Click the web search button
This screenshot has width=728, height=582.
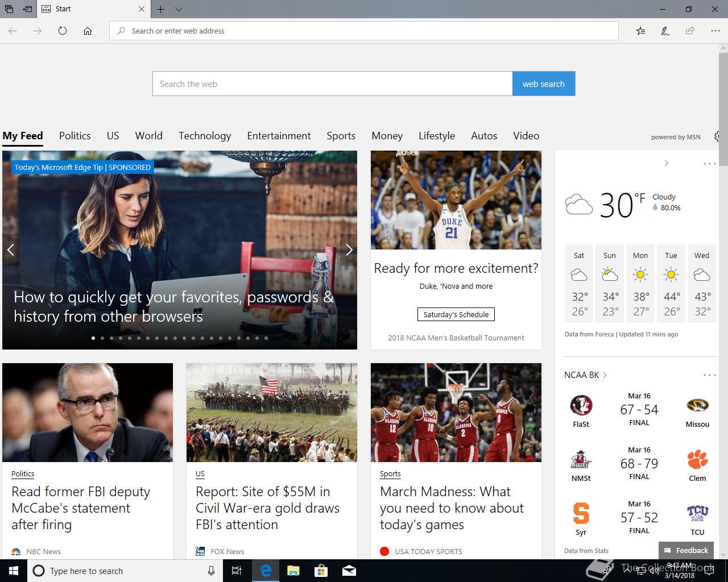[544, 84]
